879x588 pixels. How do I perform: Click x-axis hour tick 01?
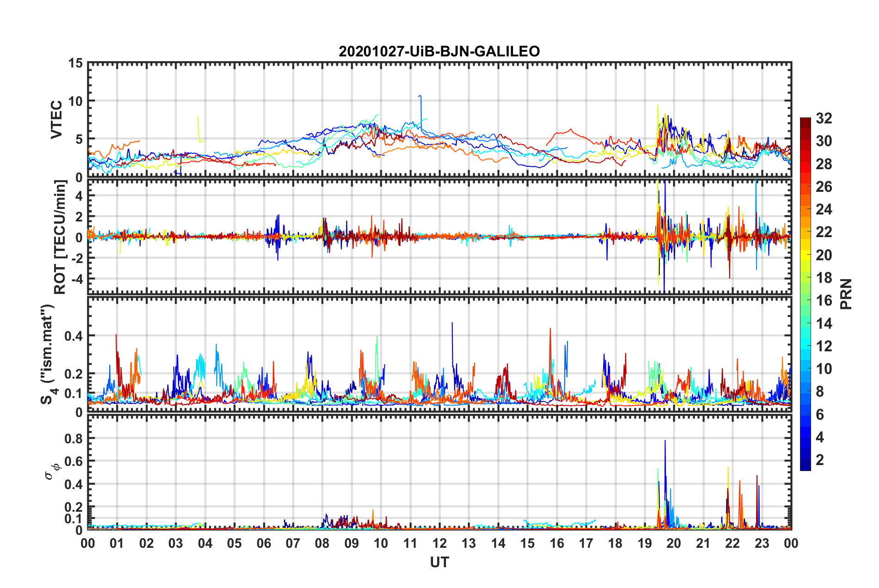117,543
